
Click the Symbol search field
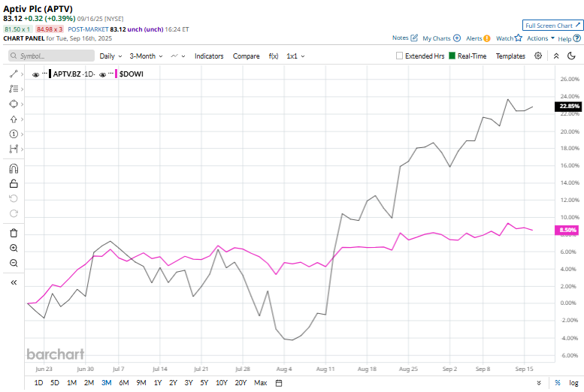click(51, 56)
